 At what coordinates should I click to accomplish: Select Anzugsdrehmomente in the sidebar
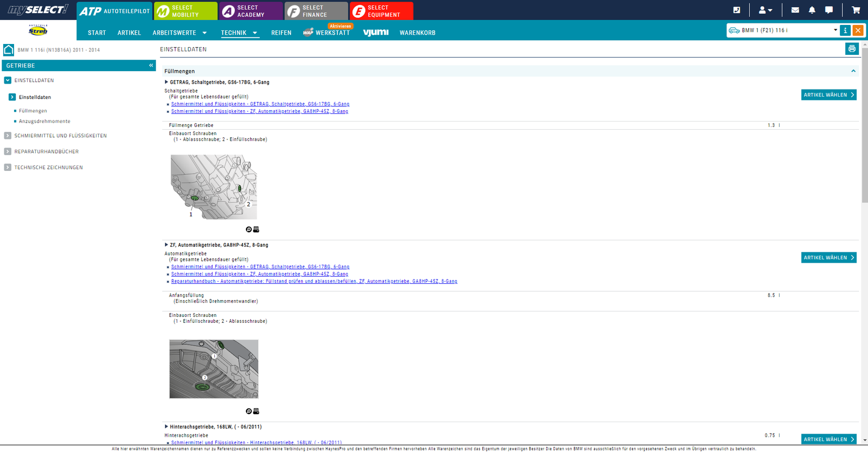point(44,122)
